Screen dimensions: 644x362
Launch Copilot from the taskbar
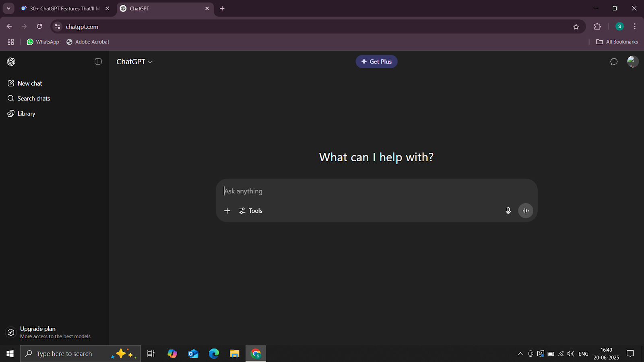[x=172, y=354]
